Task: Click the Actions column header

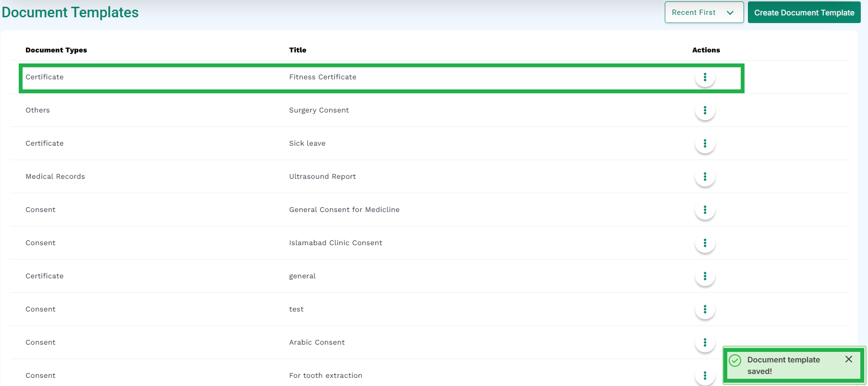Action: [x=706, y=50]
